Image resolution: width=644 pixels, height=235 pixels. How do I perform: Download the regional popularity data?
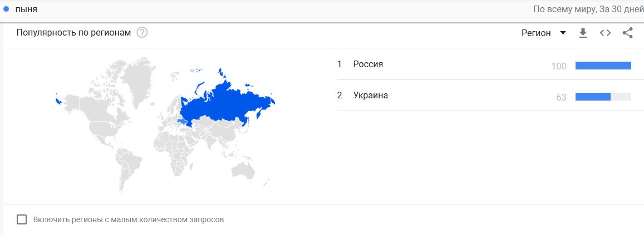583,33
